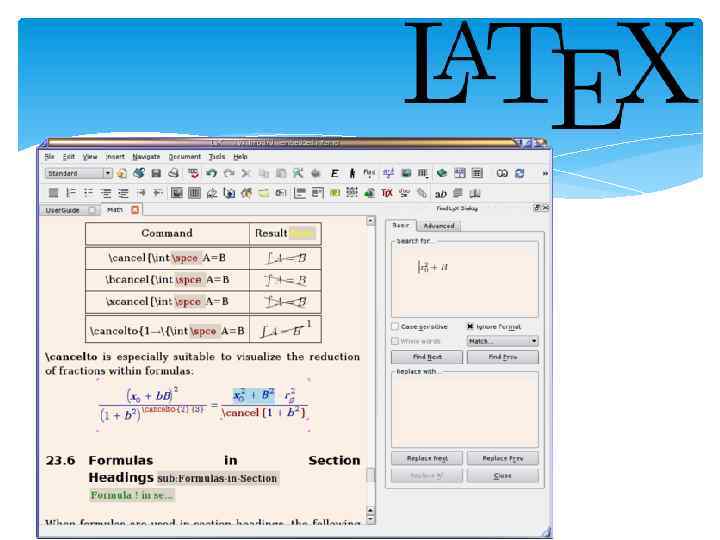Click the double arrow to show more toolbar buttons
The image size is (720, 540).
tap(545, 174)
